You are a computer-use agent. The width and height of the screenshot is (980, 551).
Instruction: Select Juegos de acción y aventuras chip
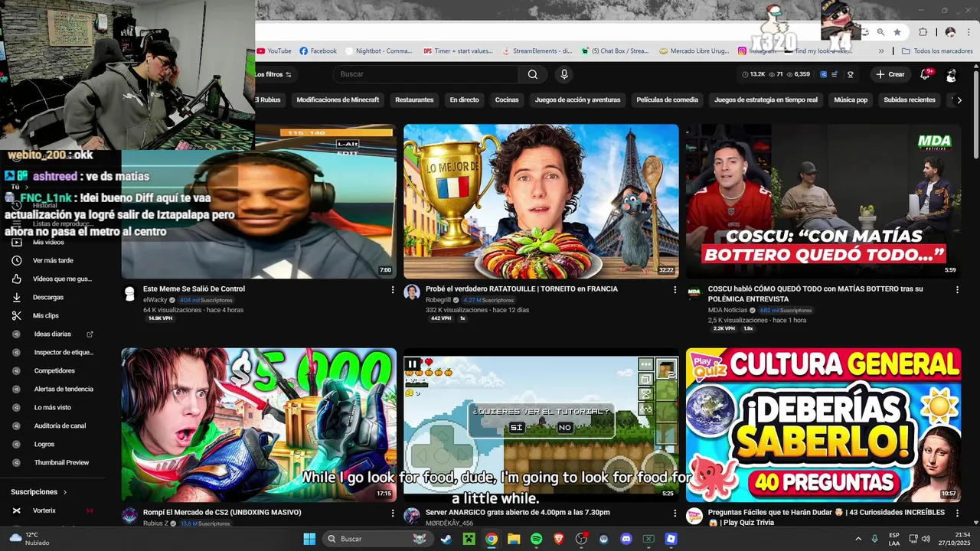pos(577,100)
